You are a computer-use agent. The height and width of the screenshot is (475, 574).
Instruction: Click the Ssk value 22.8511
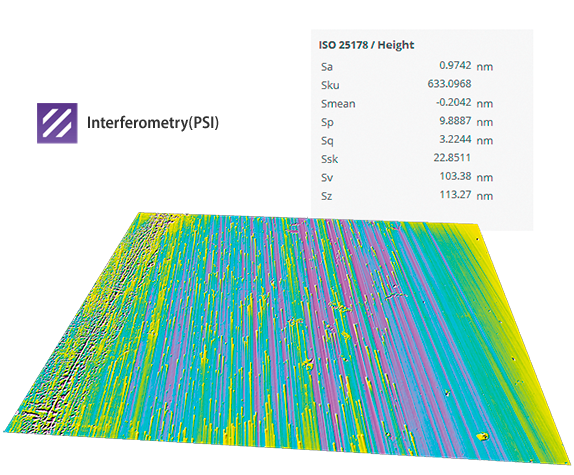click(452, 158)
